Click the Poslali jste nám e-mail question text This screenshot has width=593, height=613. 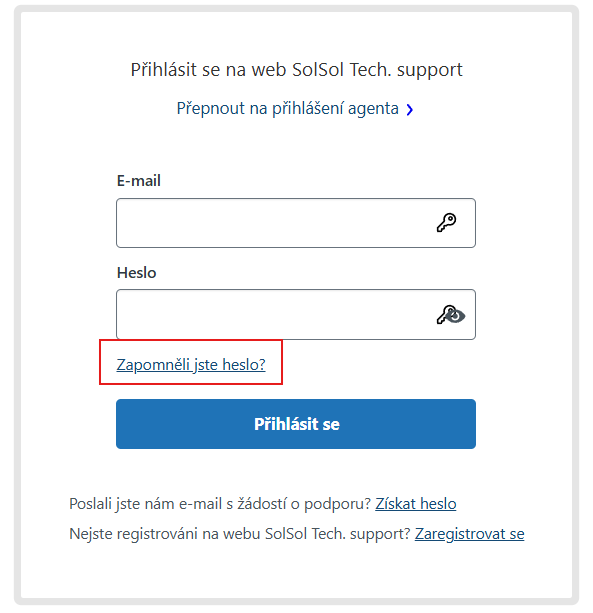(220, 504)
